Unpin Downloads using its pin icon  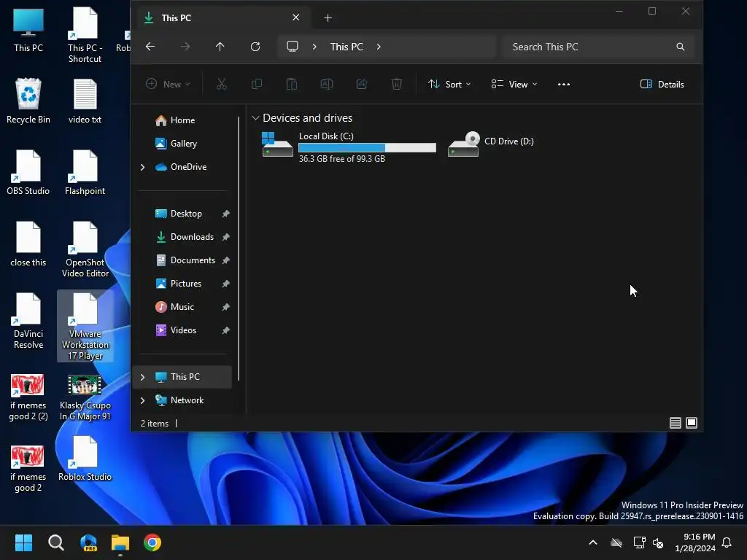226,237
